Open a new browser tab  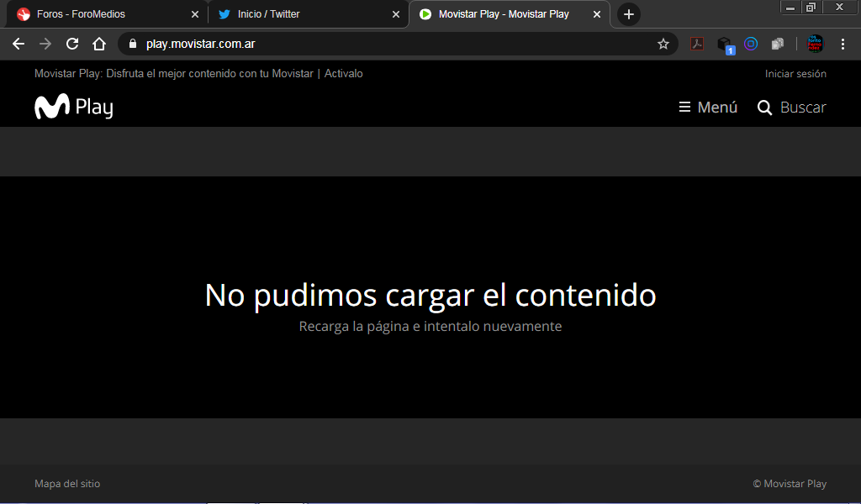coord(629,14)
